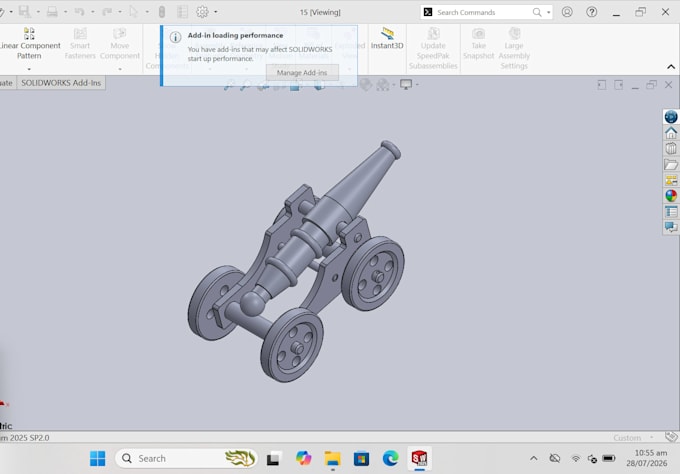680x474 pixels.
Task: Open the Search Commands dropdown arrow
Action: [x=549, y=12]
